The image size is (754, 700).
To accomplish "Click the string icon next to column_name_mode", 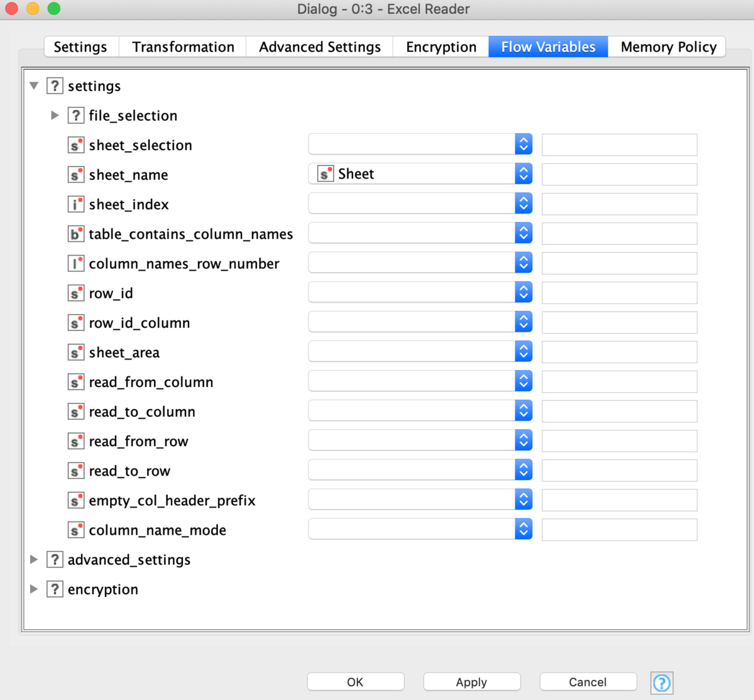I will pos(76,530).
